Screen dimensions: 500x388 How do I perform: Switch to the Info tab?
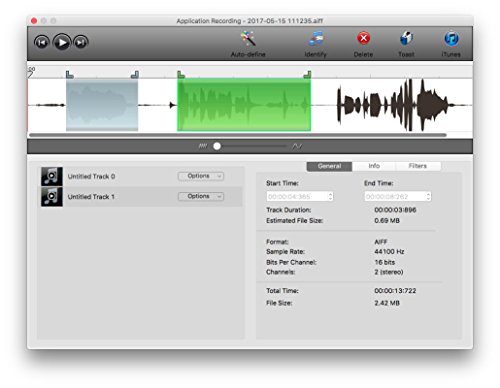coord(374,166)
